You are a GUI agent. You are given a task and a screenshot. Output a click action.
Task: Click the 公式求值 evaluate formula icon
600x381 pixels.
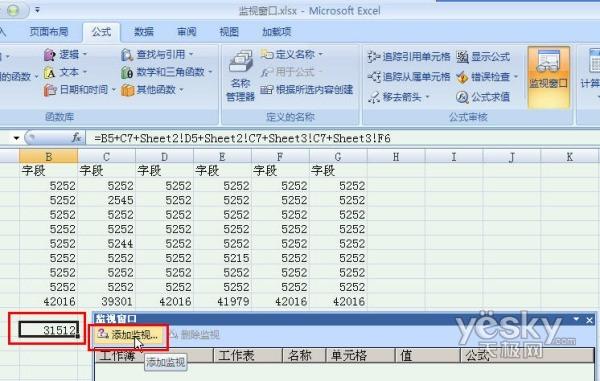coord(462,97)
